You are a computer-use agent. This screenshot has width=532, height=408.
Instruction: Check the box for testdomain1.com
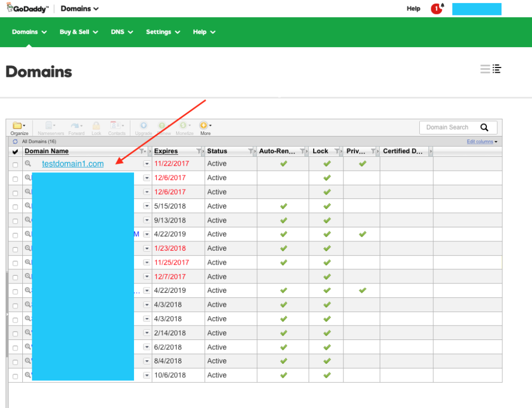tap(15, 165)
